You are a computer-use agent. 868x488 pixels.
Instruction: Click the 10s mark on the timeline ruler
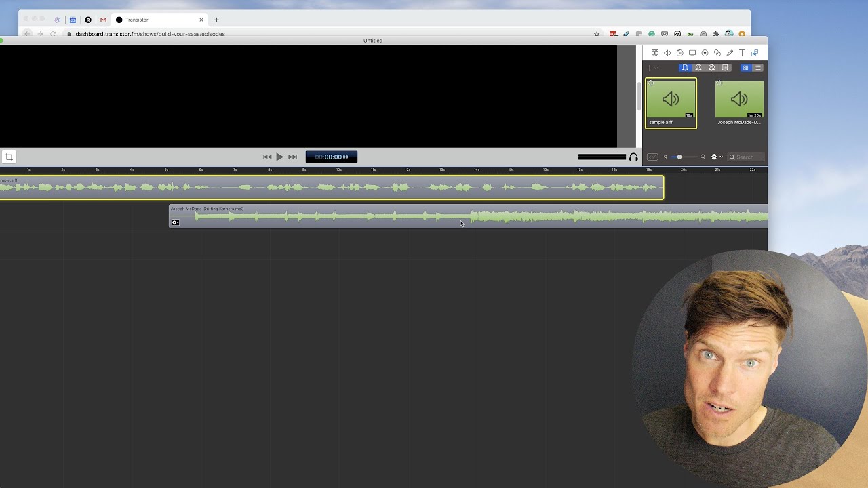[x=339, y=169]
